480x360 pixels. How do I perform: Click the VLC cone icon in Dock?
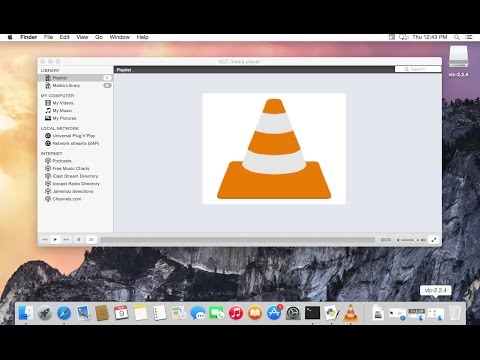[x=351, y=313]
